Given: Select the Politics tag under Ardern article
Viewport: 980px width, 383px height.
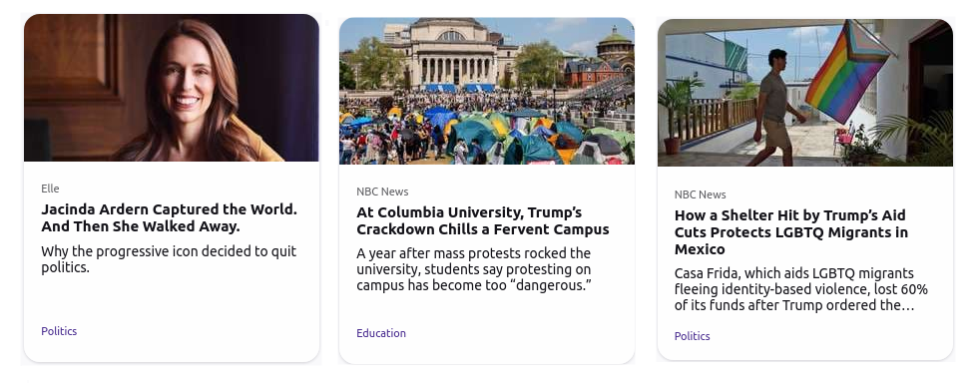Looking at the screenshot, I should pos(59,331).
